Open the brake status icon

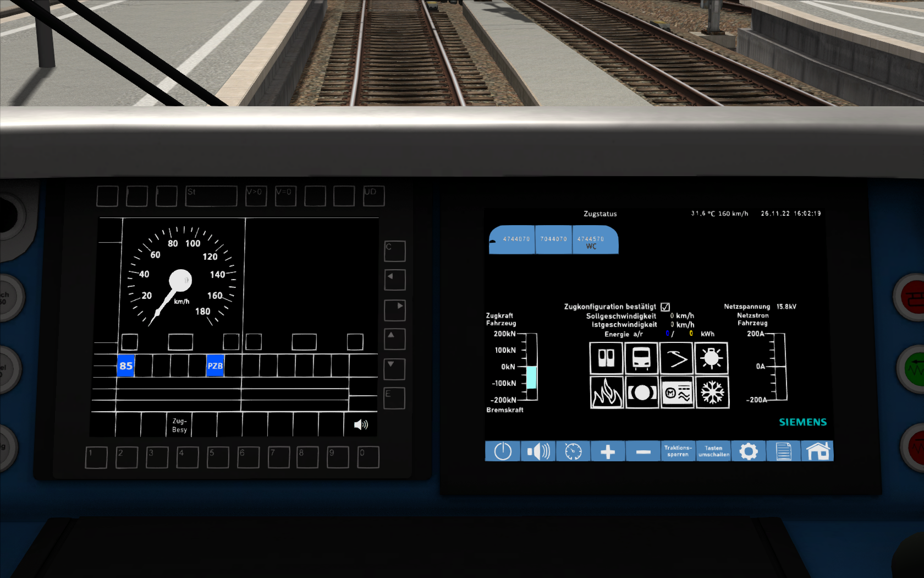pyautogui.click(x=641, y=392)
